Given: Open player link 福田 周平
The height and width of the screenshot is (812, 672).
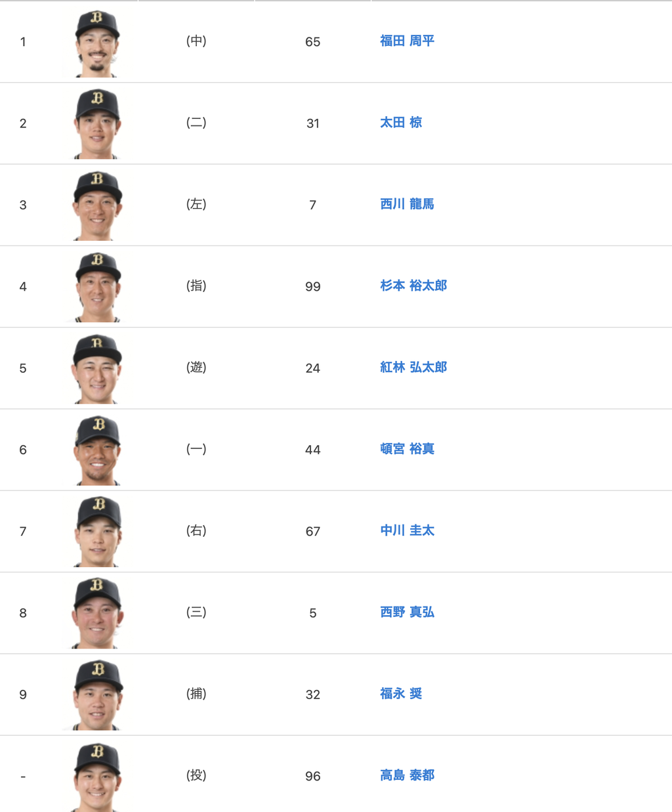Looking at the screenshot, I should pyautogui.click(x=407, y=41).
